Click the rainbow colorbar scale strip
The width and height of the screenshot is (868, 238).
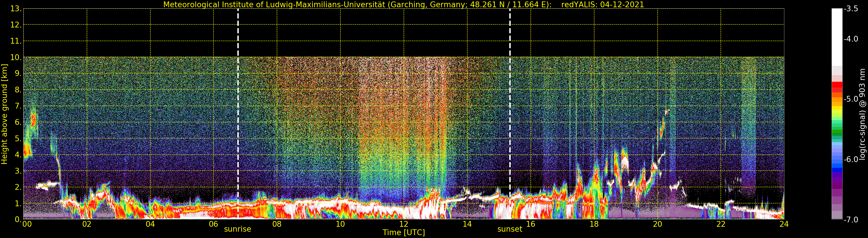tap(837, 114)
